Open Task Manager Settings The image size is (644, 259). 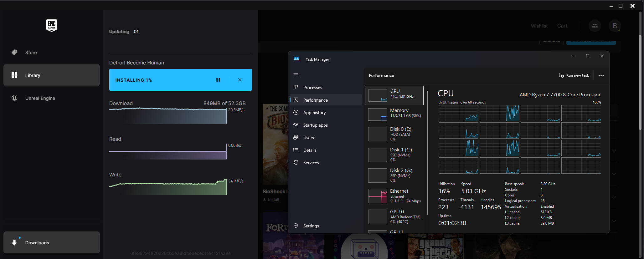pos(326,226)
